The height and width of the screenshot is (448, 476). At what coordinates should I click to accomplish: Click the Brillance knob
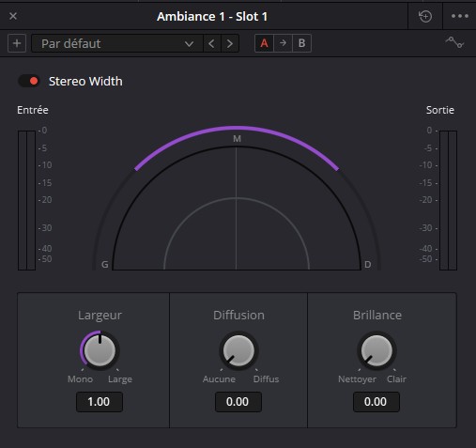(x=376, y=350)
